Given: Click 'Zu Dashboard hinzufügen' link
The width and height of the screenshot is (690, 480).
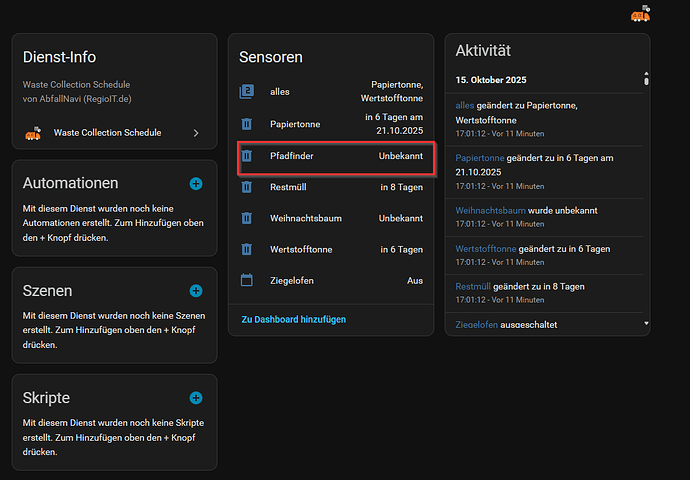Looking at the screenshot, I should click(x=293, y=319).
